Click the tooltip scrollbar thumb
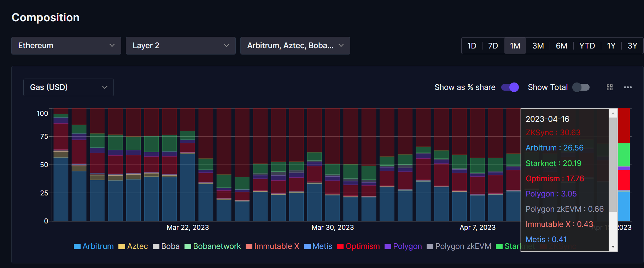This screenshot has width=644, height=268. 613,165
